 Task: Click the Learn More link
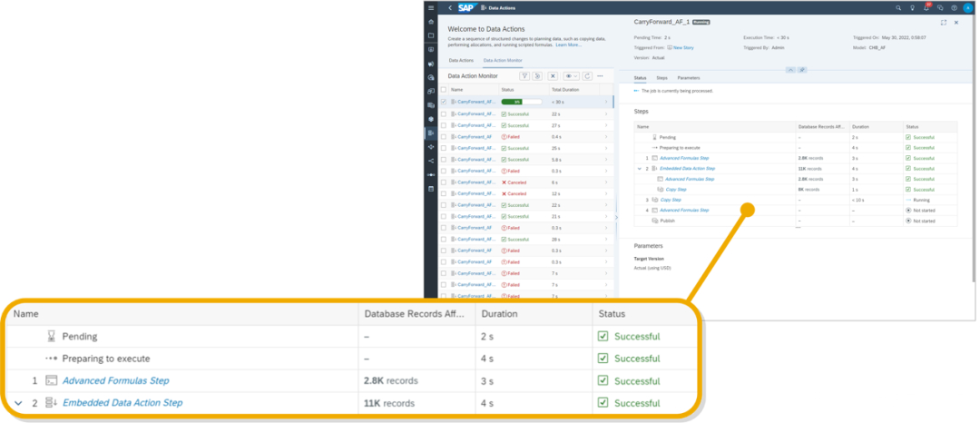pyautogui.click(x=568, y=45)
